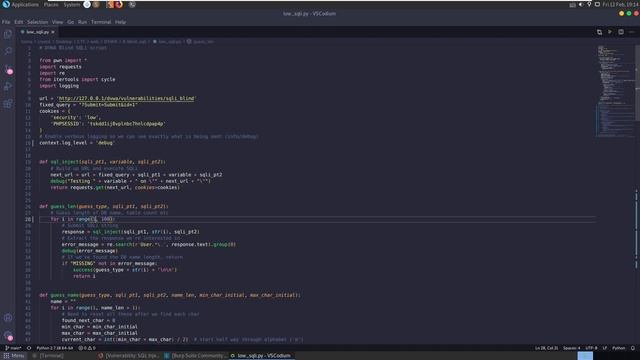Screen dimensions: 640x360
Task: Change file encoding via UTF-8 status item
Action: pyautogui.click(x=591, y=348)
